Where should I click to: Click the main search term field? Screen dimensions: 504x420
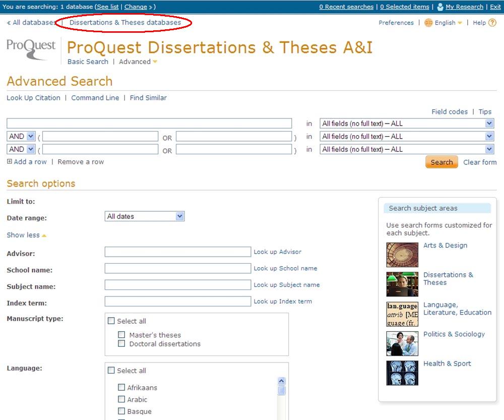click(x=149, y=124)
